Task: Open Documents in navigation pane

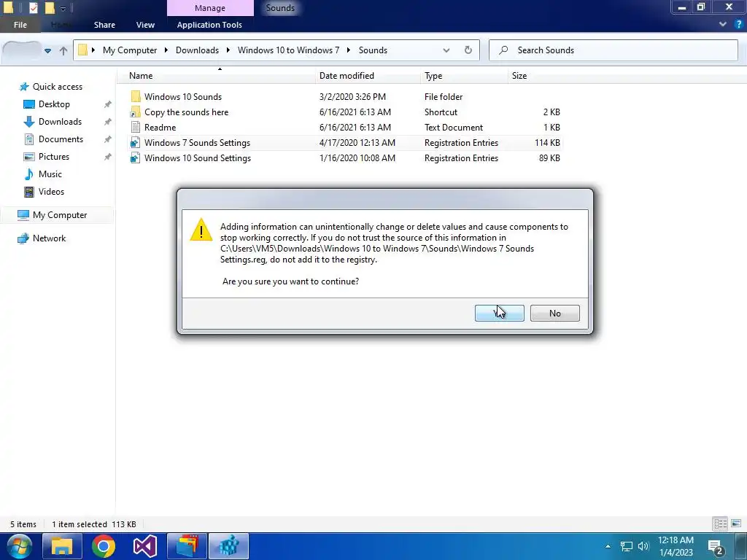Action: click(61, 139)
